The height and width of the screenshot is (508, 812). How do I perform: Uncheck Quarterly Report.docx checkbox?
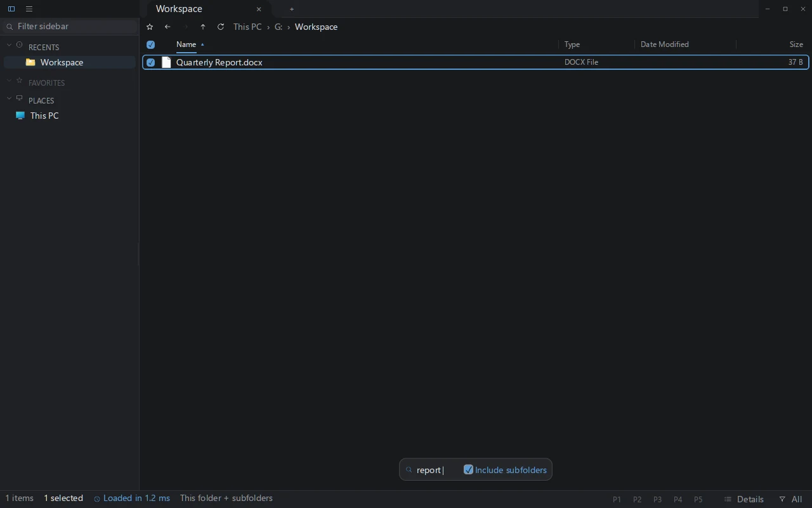[150, 62]
